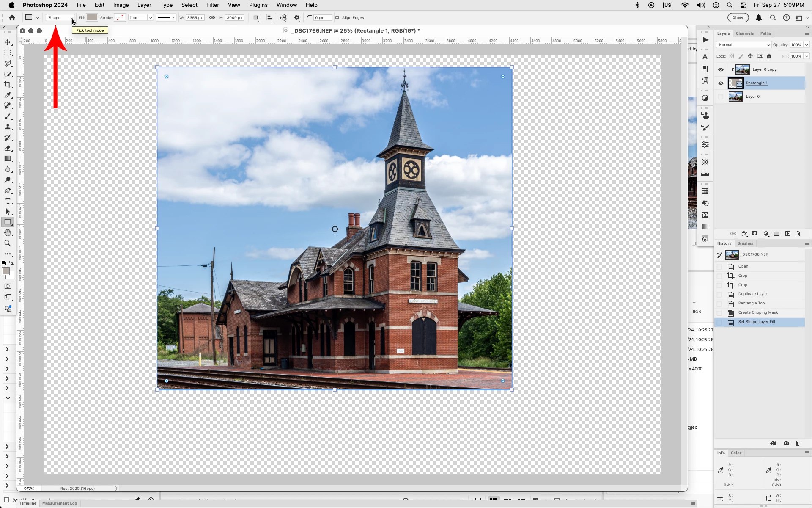Open the shape Fill color swatch
The width and height of the screenshot is (812, 508).
point(92,18)
